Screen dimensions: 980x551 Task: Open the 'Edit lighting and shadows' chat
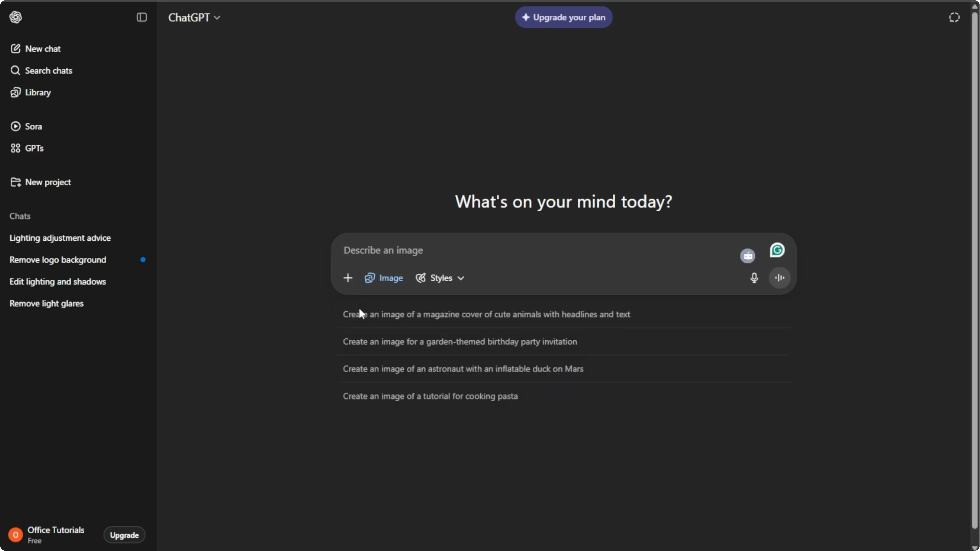(58, 281)
